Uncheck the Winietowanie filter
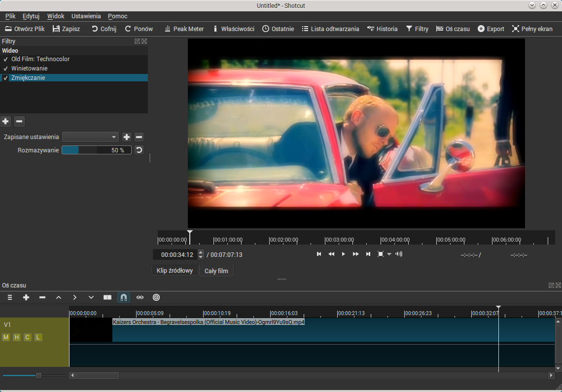 (5, 69)
